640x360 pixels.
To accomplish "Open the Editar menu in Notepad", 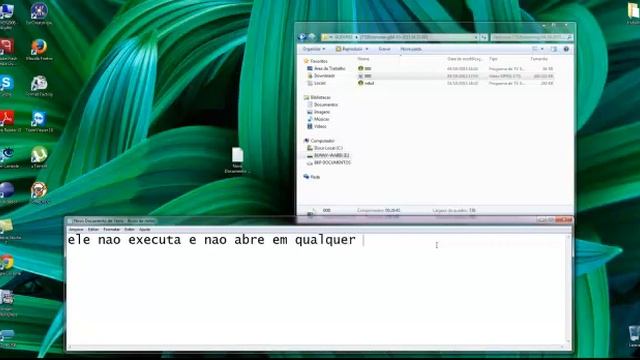I will tap(93, 230).
